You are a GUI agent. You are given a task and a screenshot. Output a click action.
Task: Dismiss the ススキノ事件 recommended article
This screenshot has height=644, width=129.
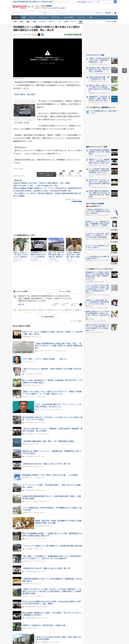[x=81, y=364]
